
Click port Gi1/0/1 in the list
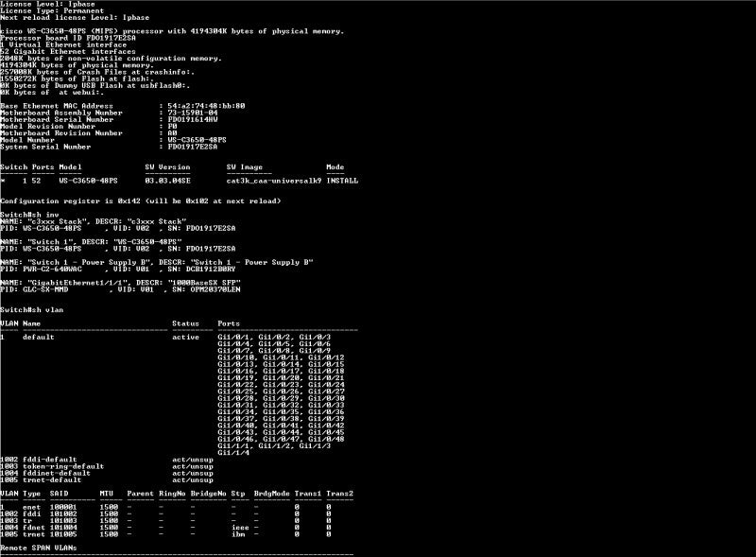pos(233,337)
